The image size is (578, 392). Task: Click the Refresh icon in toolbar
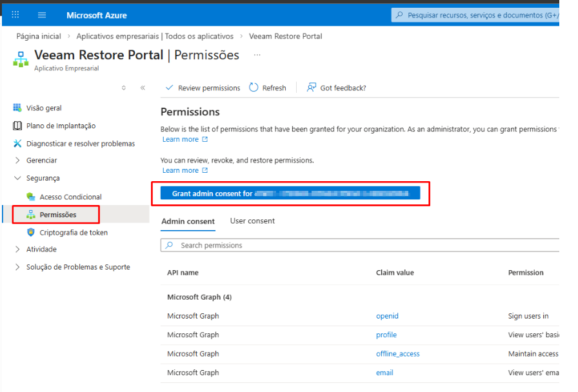tap(254, 88)
